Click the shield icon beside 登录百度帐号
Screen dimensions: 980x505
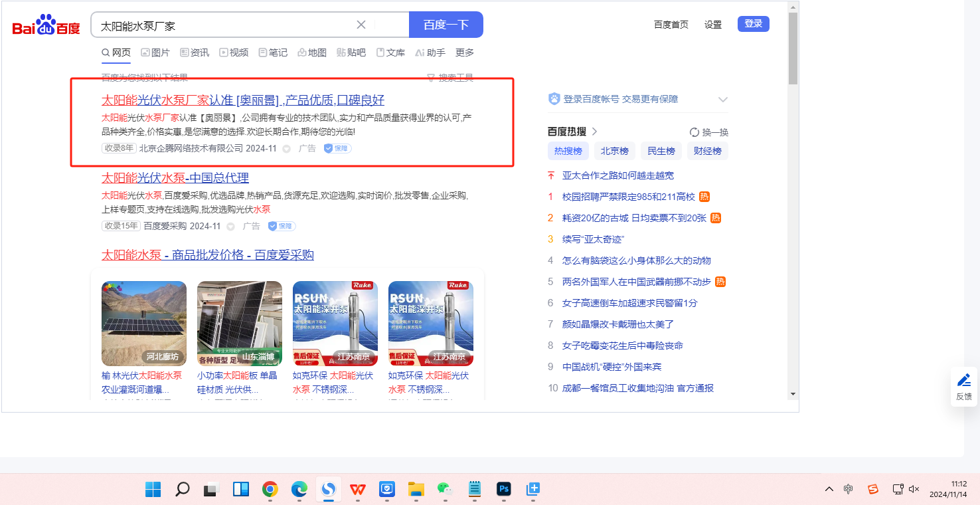(554, 99)
